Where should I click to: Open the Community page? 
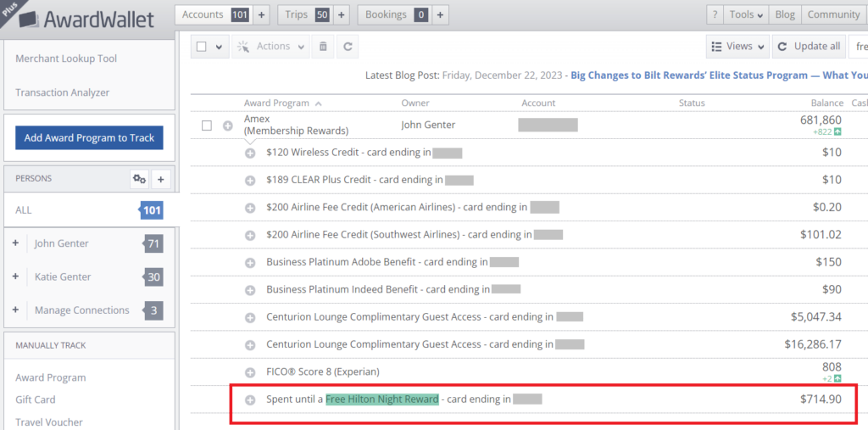(x=833, y=15)
